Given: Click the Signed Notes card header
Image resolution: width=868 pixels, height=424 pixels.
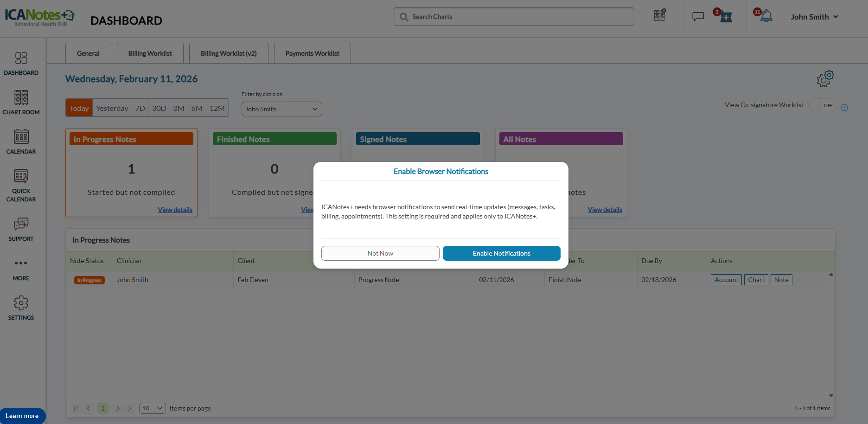Looking at the screenshot, I should point(418,139).
